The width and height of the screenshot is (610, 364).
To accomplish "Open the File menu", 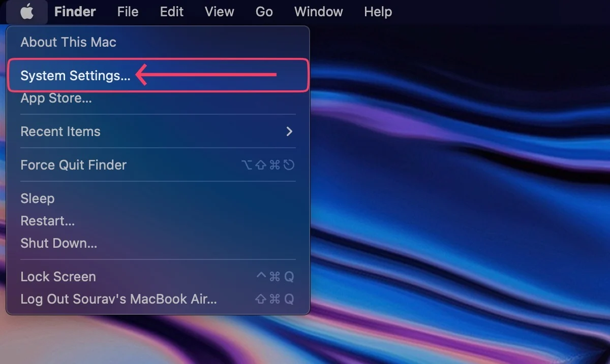I will pyautogui.click(x=128, y=12).
